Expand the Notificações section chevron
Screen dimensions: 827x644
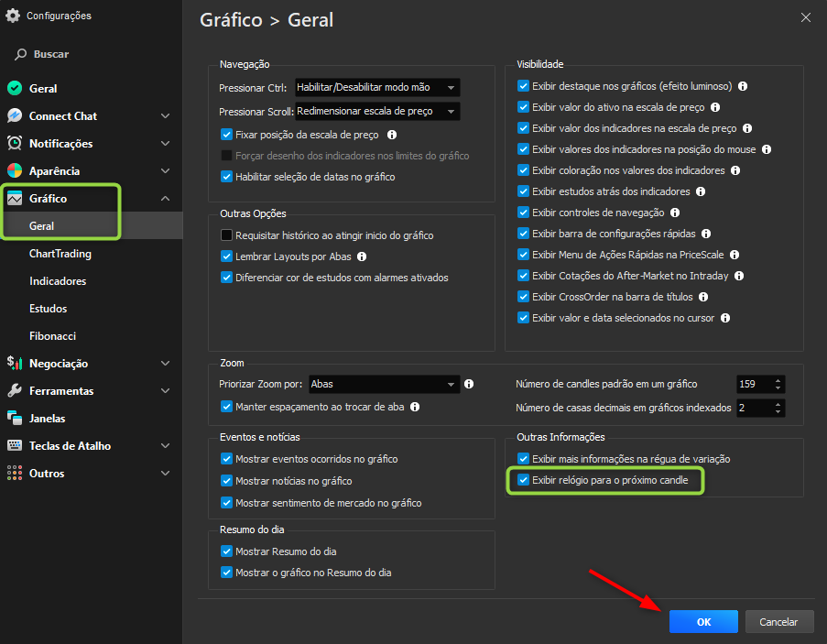coord(165,143)
